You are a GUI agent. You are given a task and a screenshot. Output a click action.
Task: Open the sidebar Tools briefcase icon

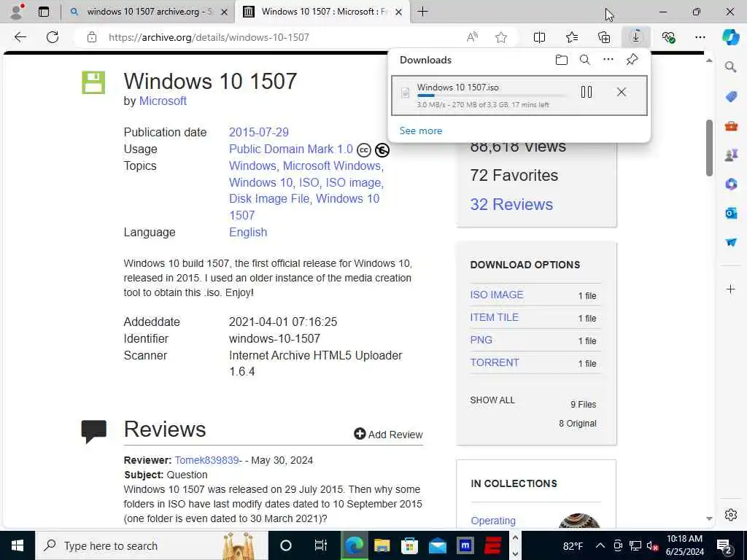731,125
